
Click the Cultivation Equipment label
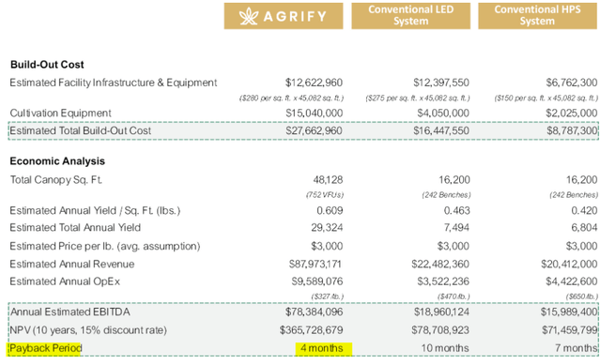(60, 114)
